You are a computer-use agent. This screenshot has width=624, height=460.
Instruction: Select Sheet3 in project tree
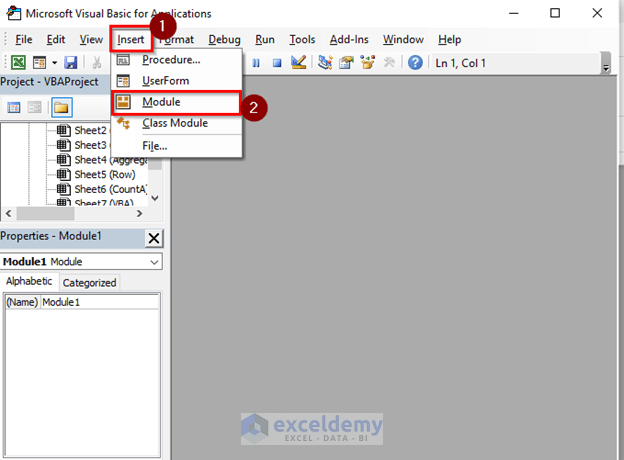[90, 145]
